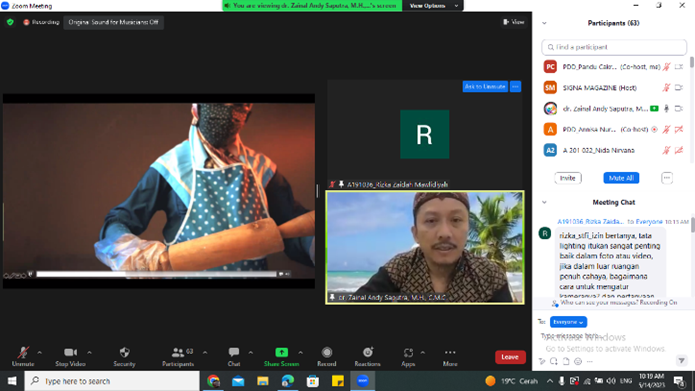Open share screen options arrow

pyautogui.click(x=301, y=353)
